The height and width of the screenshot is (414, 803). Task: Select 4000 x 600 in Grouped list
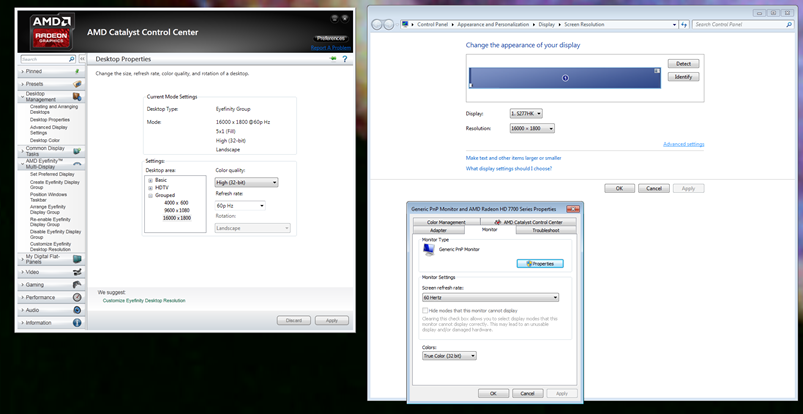point(176,203)
